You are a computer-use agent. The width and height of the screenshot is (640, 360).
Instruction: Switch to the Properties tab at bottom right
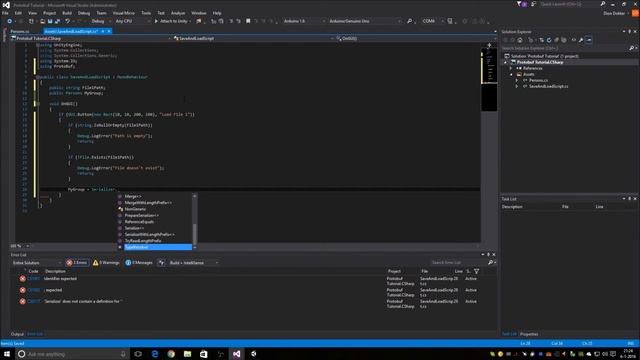click(x=529, y=334)
